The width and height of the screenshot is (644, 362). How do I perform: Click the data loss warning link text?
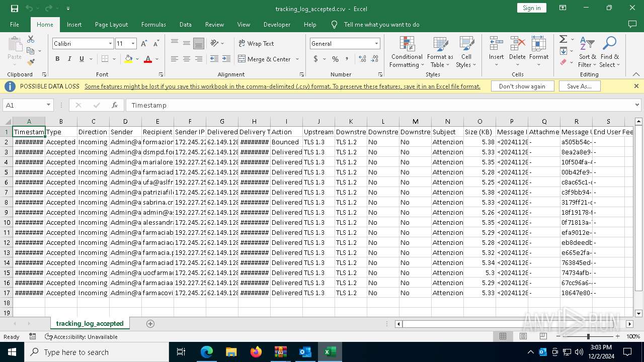[282, 86]
